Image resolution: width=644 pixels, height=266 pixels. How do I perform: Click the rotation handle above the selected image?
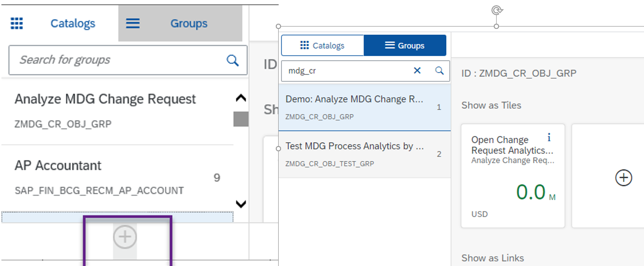496,10
